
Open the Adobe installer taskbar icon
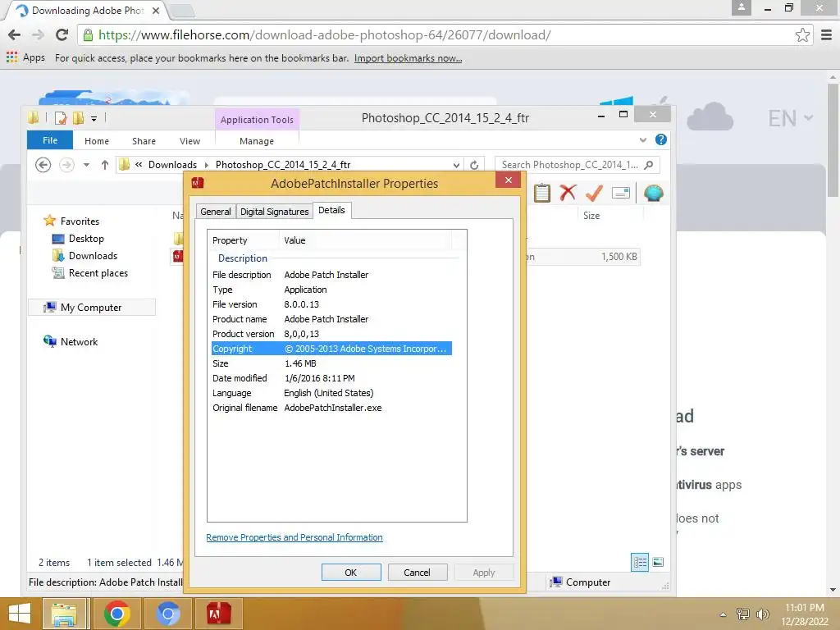pyautogui.click(x=219, y=614)
